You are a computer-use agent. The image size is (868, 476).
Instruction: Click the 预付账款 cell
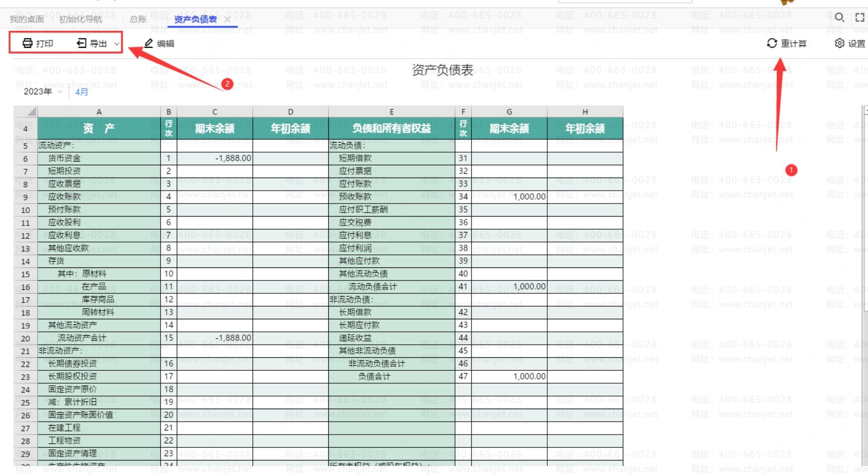[99, 210]
